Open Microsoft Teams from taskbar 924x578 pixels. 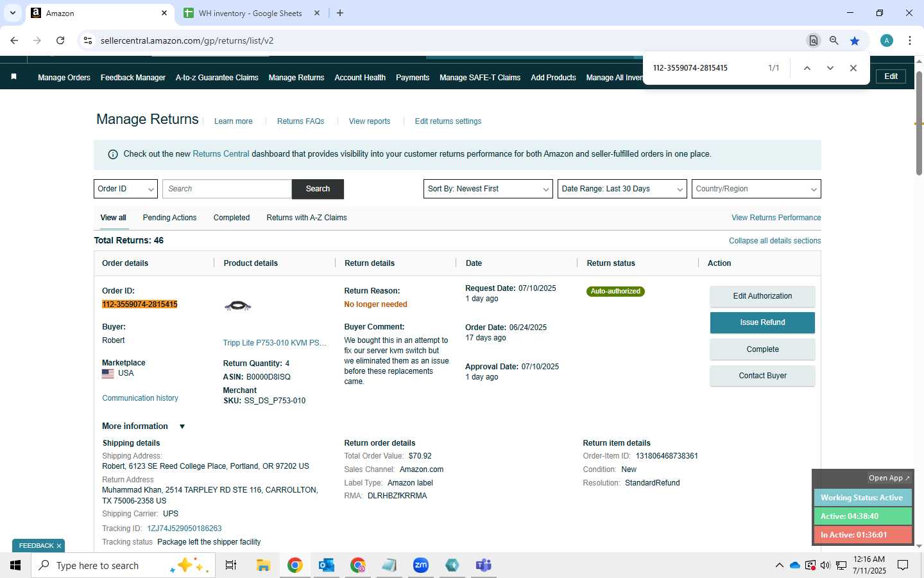(483, 565)
